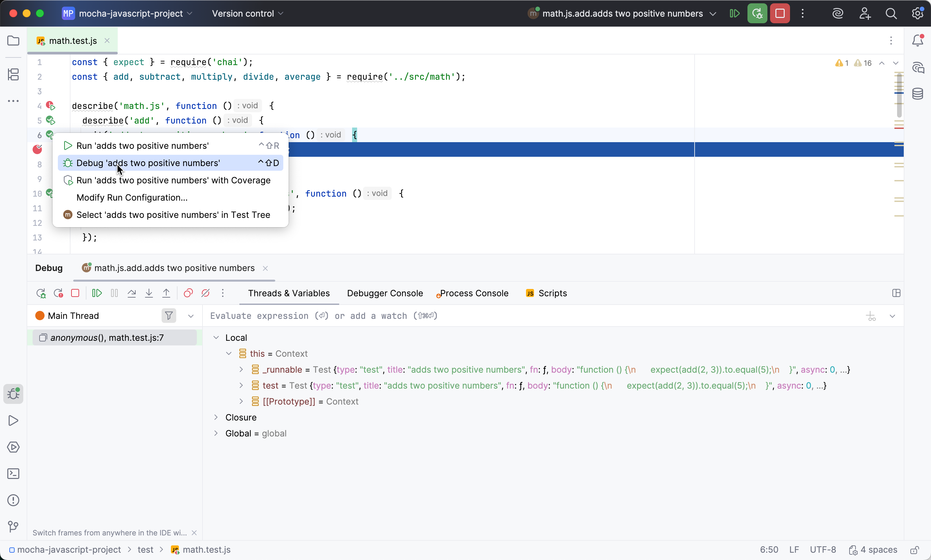
Task: Open the Terminal tool window
Action: pos(13,474)
